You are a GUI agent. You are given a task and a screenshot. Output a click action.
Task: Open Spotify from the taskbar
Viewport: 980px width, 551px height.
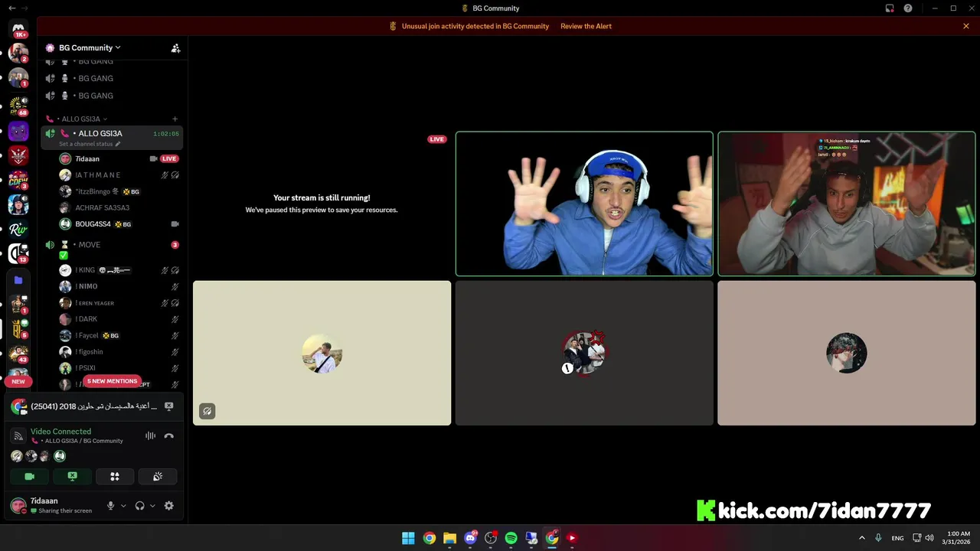(x=511, y=538)
